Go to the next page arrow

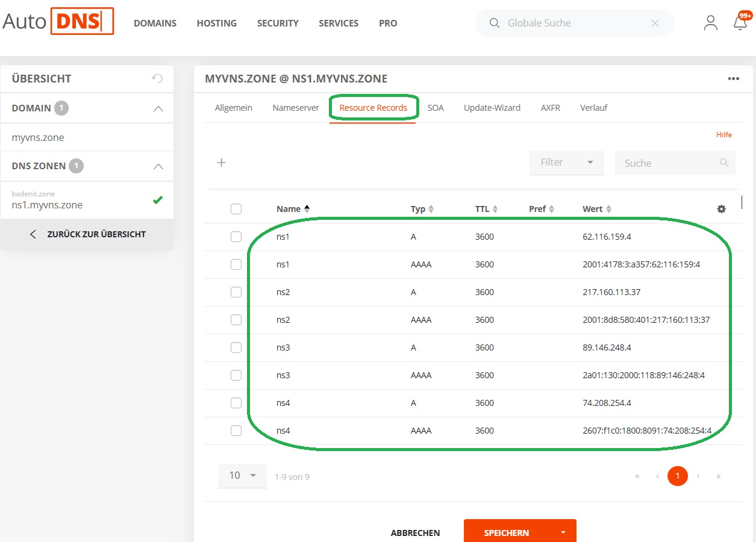[x=698, y=476]
